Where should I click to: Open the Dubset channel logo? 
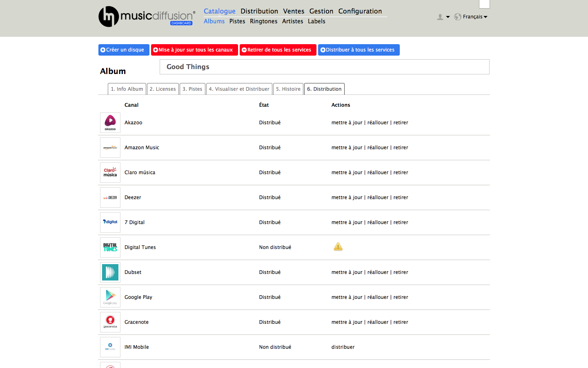tap(110, 272)
